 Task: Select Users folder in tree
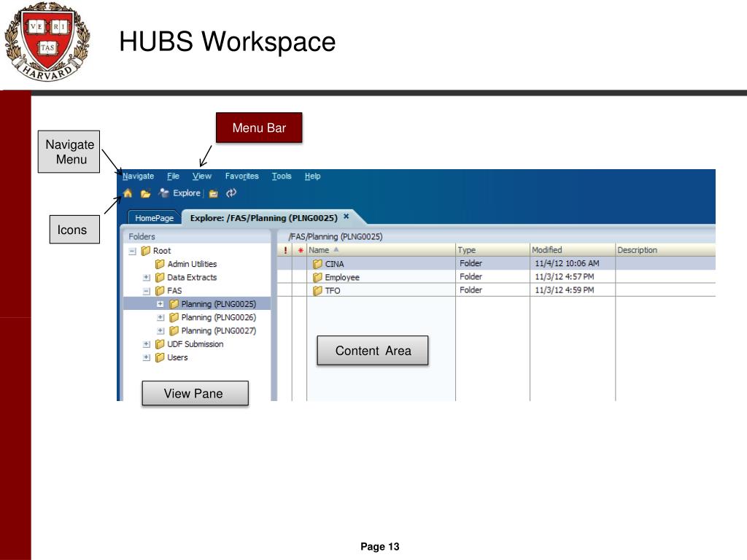pyautogui.click(x=177, y=357)
